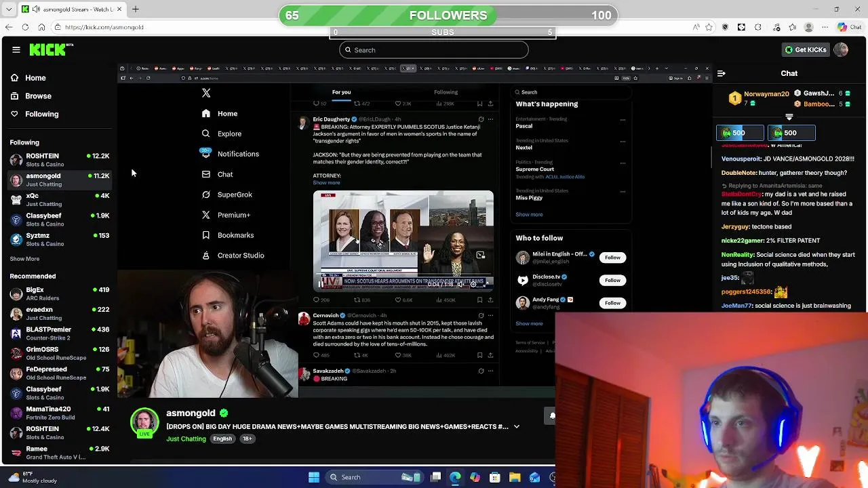Follow Disclose.tv account
Viewport: 868px width, 488px height.
(612, 281)
